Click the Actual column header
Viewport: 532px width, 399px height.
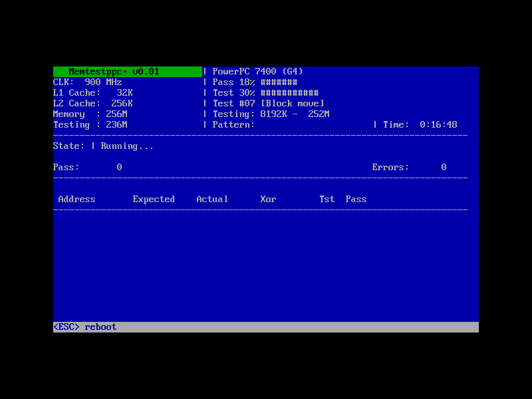[x=212, y=199]
